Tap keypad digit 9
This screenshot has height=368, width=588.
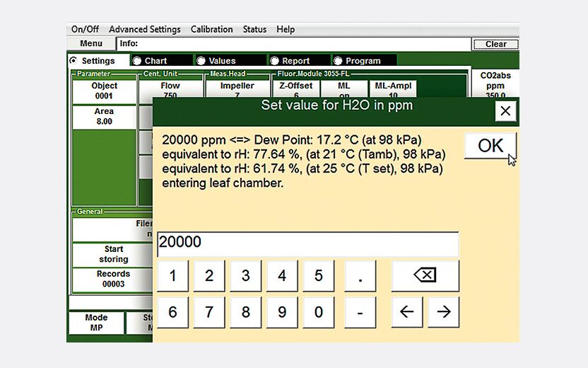281,312
